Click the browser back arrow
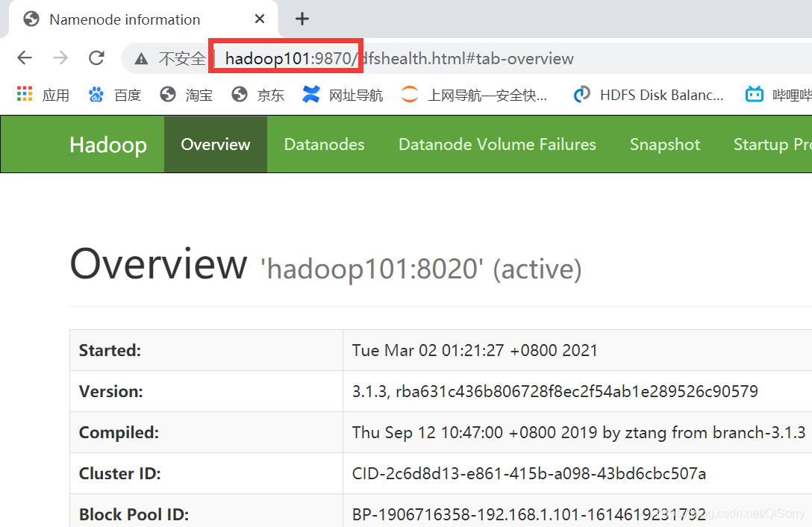 (x=25, y=57)
